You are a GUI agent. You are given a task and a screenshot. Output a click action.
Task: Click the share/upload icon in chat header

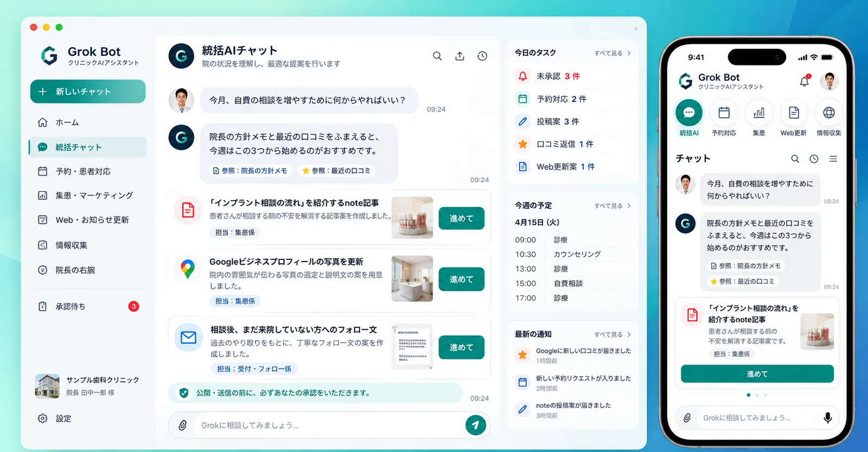click(459, 56)
